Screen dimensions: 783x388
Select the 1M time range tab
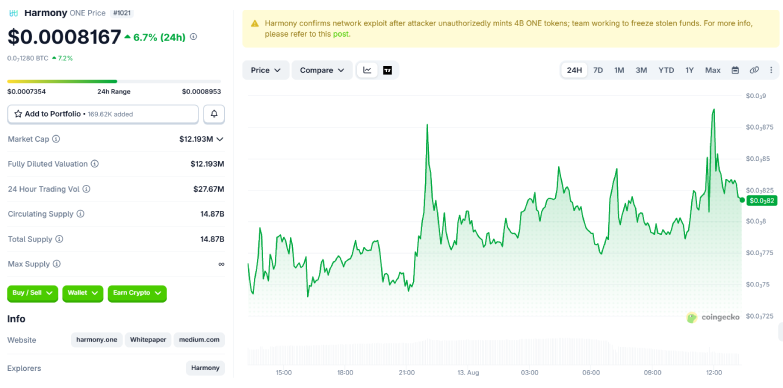619,70
